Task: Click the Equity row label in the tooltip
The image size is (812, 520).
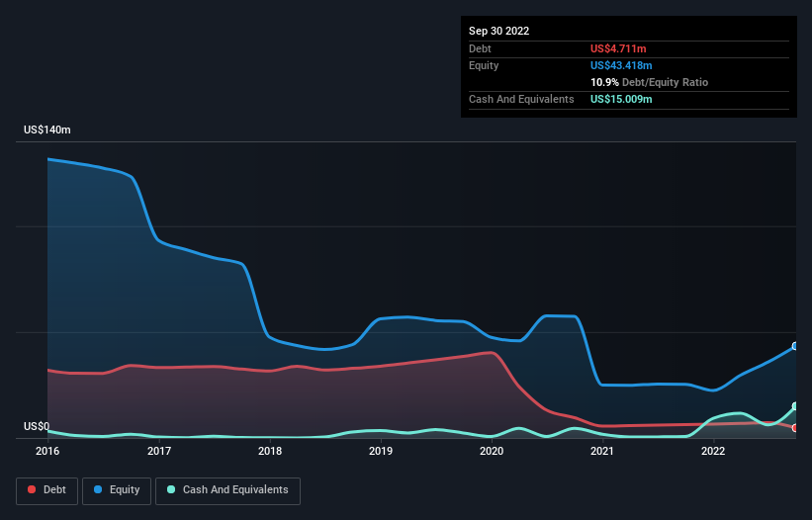Action: 484,65
